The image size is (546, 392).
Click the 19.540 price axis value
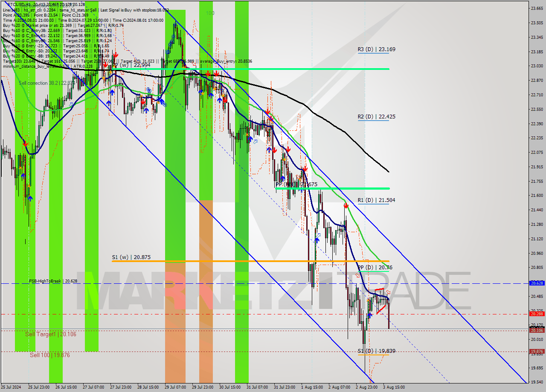pos(537,382)
